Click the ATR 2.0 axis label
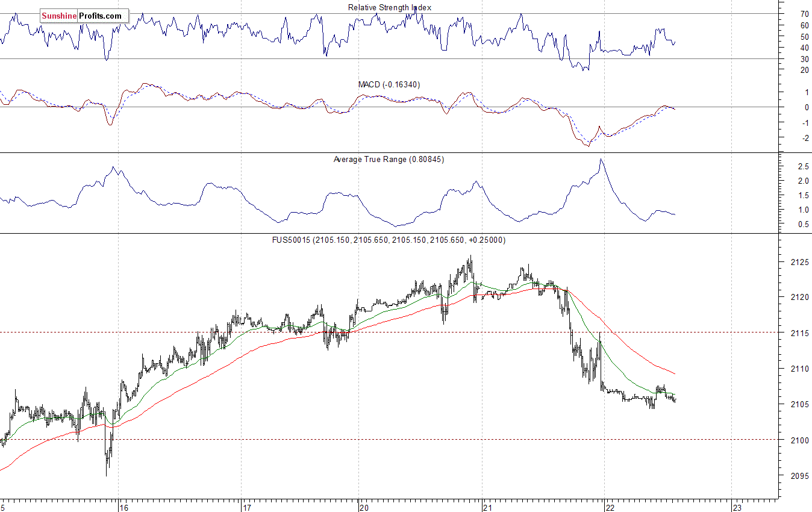 [x=802, y=181]
